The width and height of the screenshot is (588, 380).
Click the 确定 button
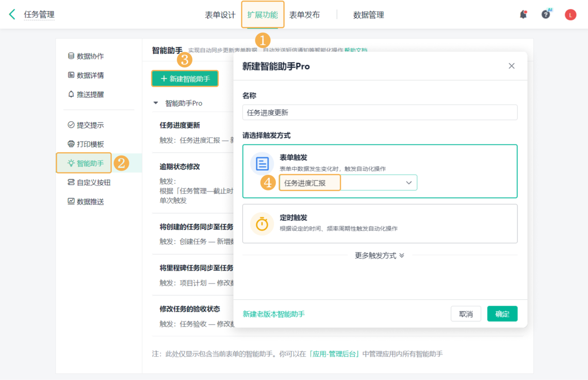click(x=502, y=314)
